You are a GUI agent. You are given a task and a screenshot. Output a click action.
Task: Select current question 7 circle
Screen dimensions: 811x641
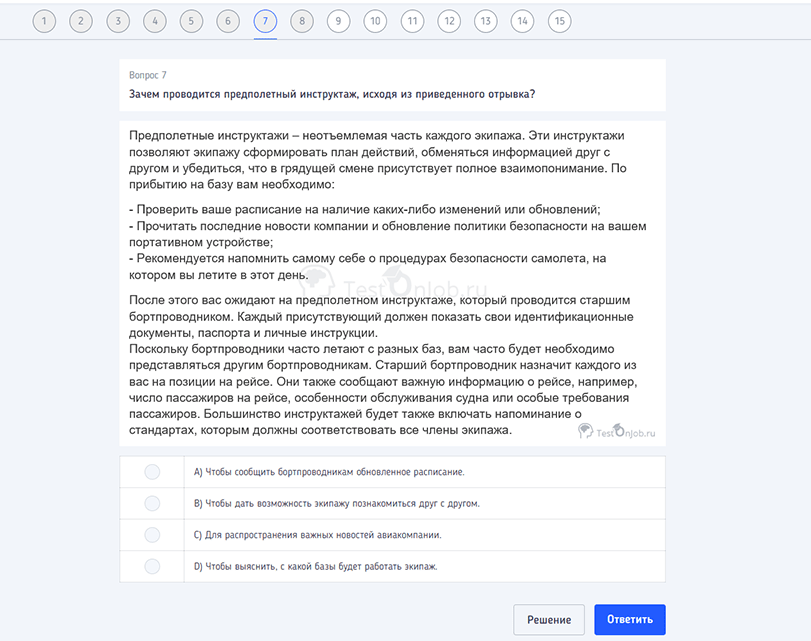coord(265,21)
